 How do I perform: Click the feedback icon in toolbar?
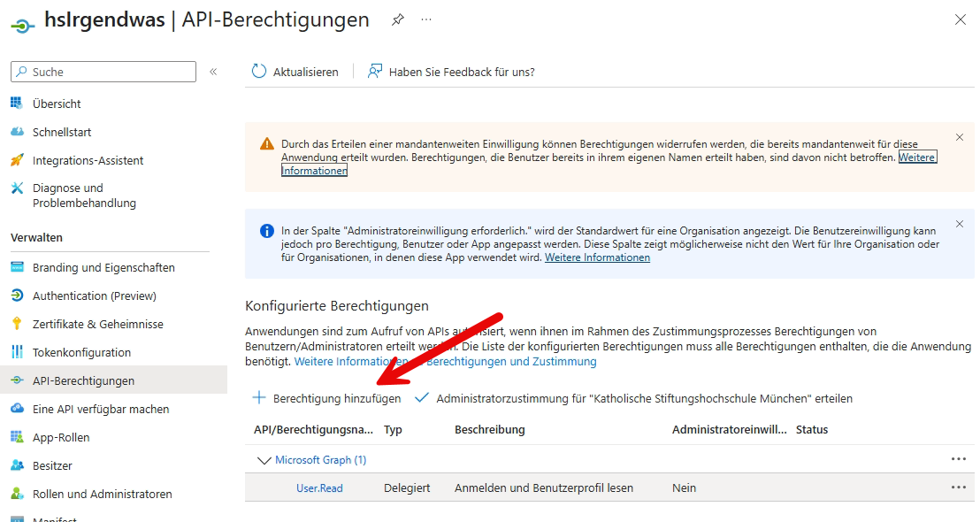coord(375,72)
